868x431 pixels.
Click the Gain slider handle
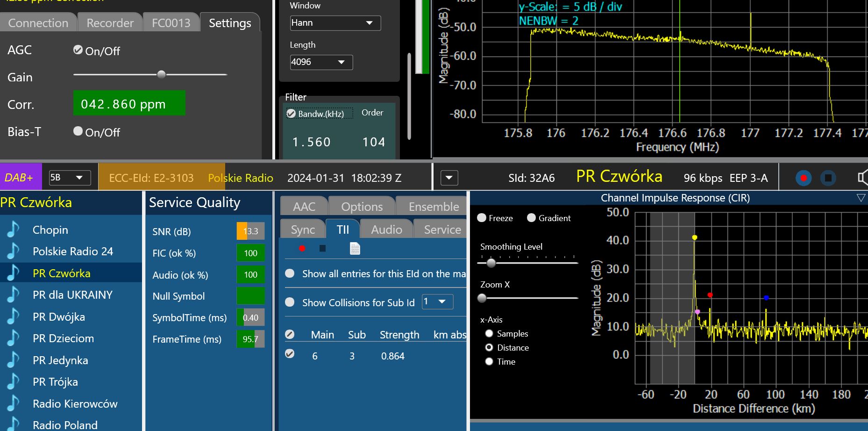click(161, 74)
